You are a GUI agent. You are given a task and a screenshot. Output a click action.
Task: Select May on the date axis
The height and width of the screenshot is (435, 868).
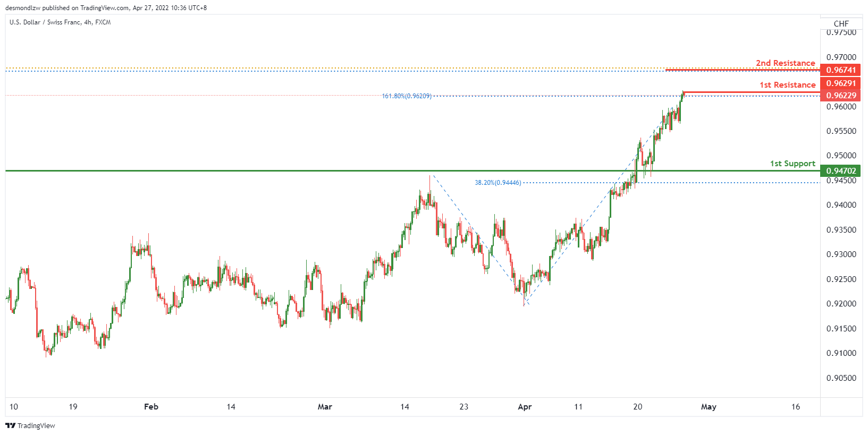point(708,407)
